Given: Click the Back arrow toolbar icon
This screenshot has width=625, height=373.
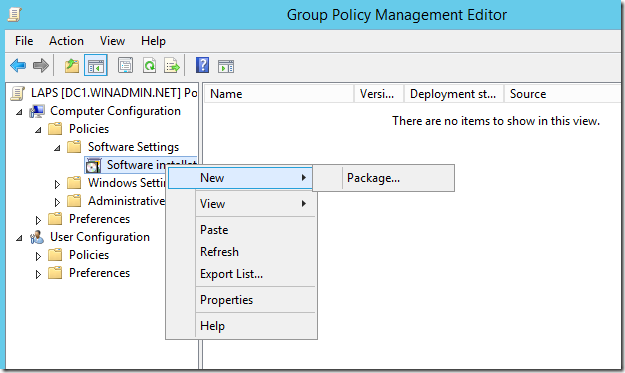Looking at the screenshot, I should coord(18,65).
